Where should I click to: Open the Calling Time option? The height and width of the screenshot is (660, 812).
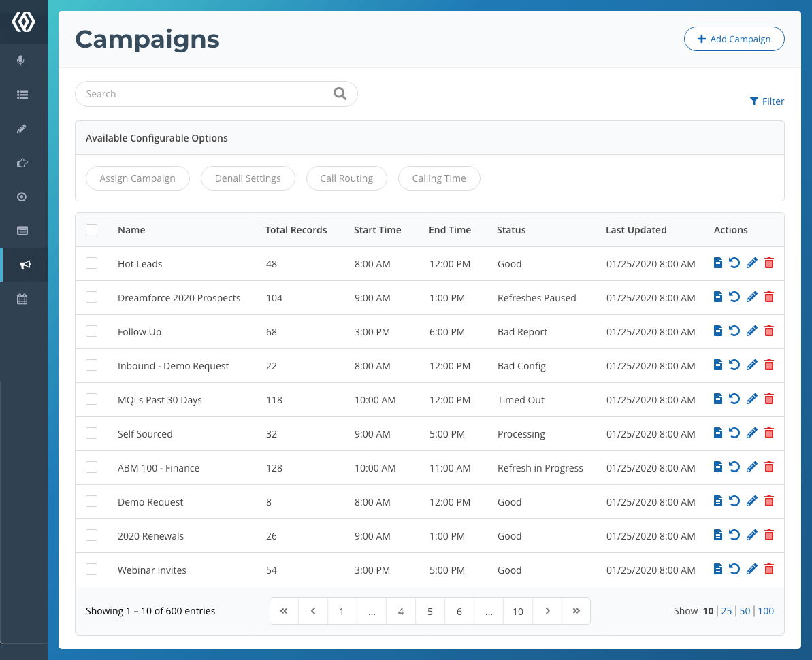(x=439, y=178)
